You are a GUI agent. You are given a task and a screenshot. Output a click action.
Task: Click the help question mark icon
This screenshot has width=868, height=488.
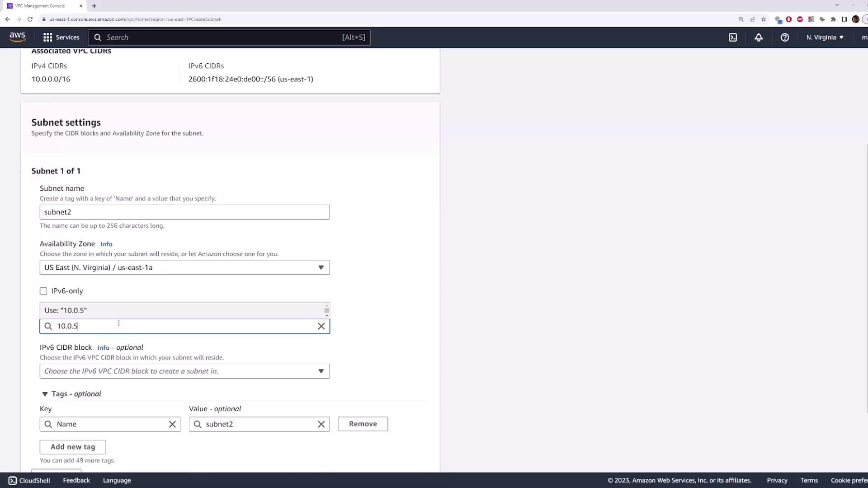[x=785, y=38]
